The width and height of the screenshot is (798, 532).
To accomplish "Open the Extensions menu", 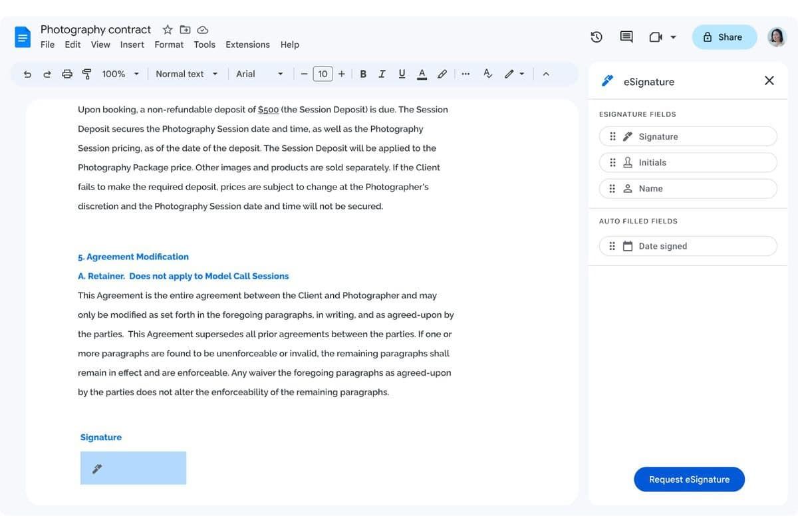I will coord(247,45).
